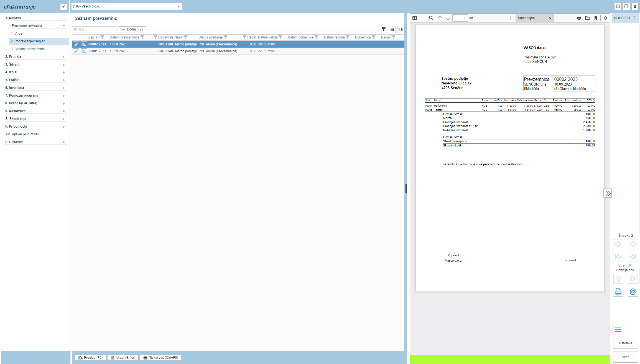Click the preview icon for receipt 00001.2023

pyautogui.click(x=84, y=51)
